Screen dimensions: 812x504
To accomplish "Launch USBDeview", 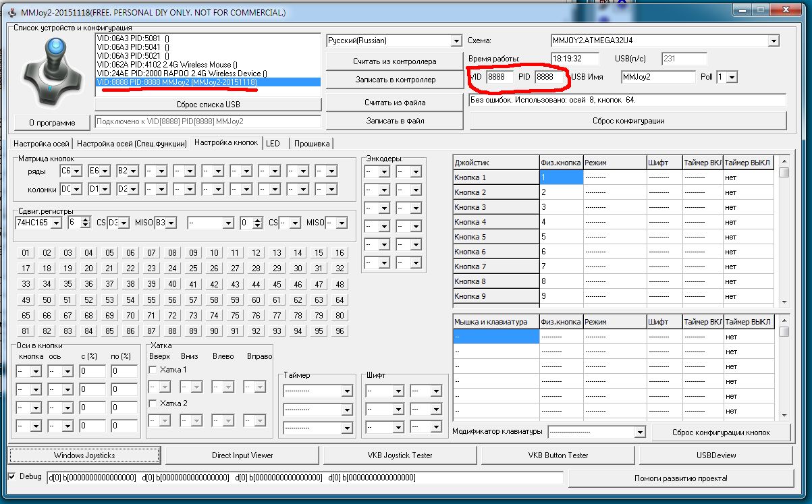I will point(717,455).
